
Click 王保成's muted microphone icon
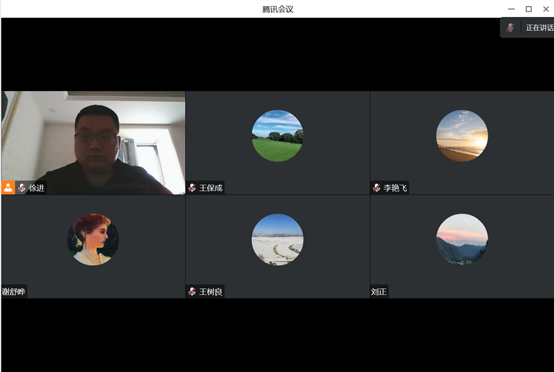pyautogui.click(x=192, y=188)
